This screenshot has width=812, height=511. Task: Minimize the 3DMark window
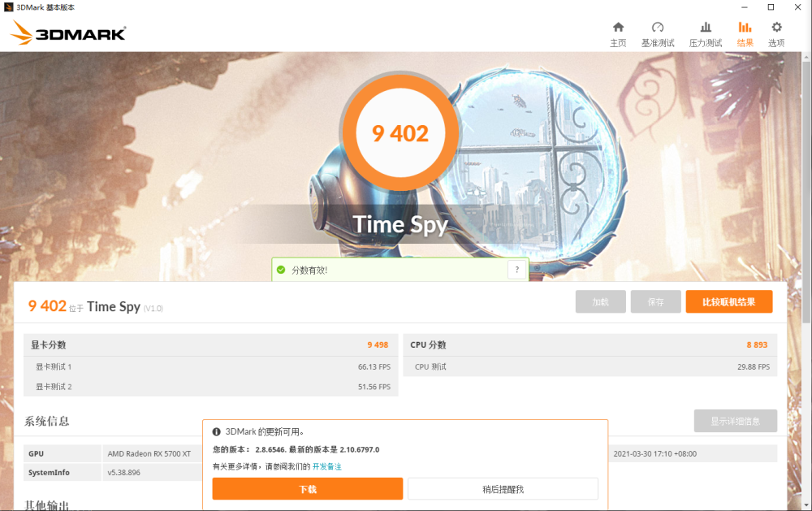point(744,7)
